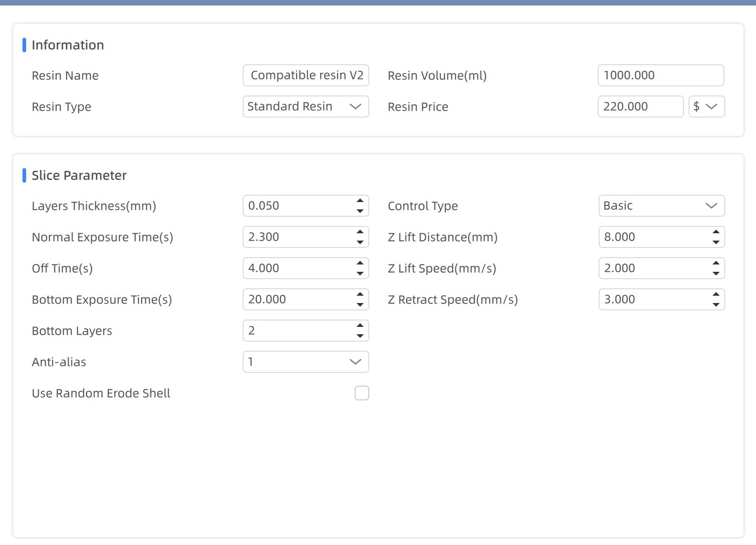Image resolution: width=756 pixels, height=545 pixels.
Task: Click the Z Lift Distance value field
Action: point(655,237)
